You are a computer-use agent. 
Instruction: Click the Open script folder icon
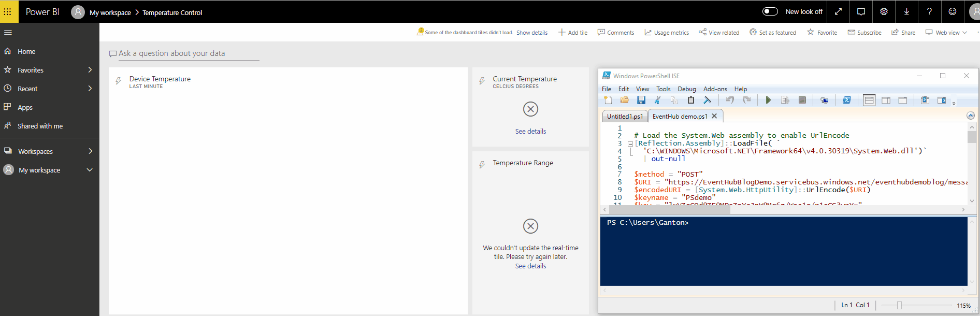[625, 100]
